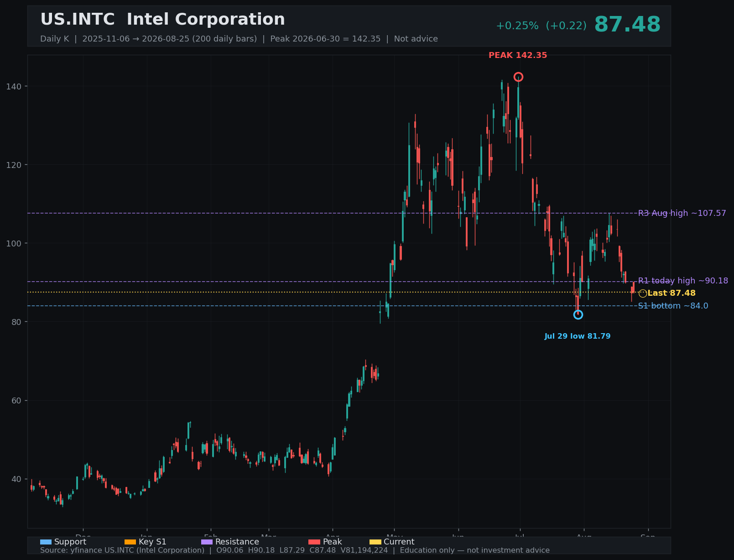734x560 pixels.
Task: Click the y-axis label 80
Action: click(x=17, y=322)
